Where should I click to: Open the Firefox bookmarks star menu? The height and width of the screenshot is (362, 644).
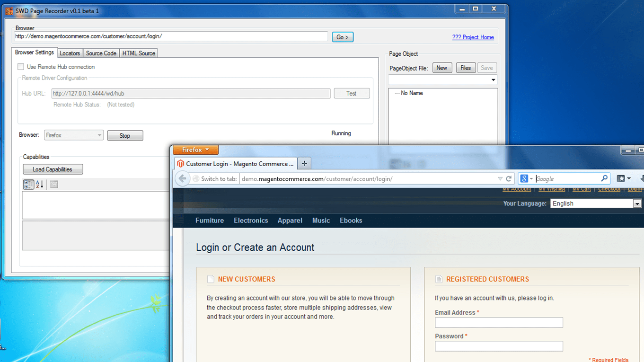pyautogui.click(x=624, y=179)
